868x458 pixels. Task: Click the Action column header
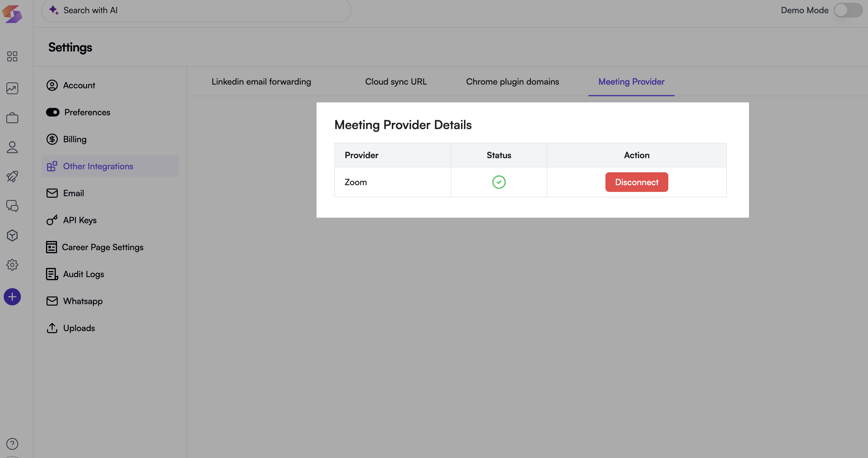[636, 155]
